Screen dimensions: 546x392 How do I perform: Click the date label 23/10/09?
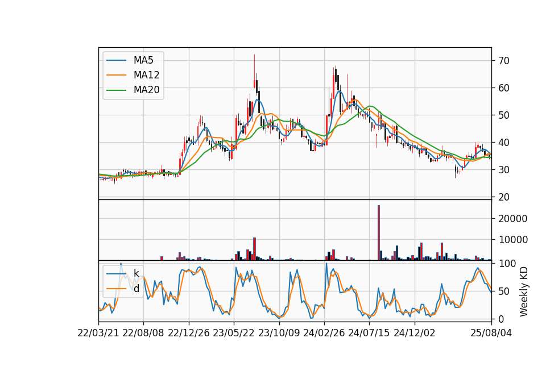tap(279, 333)
